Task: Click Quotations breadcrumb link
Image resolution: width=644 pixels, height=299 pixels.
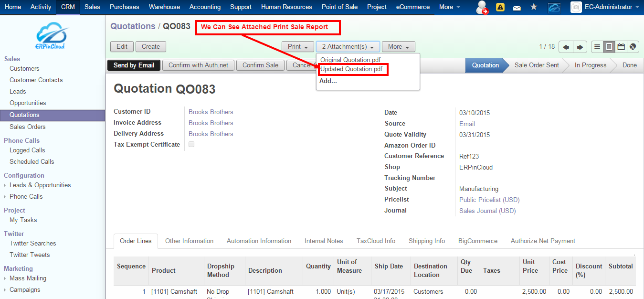Action: (133, 26)
